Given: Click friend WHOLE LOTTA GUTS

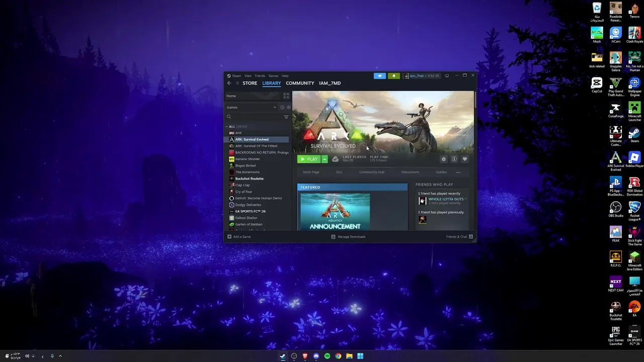Looking at the screenshot, I should [x=446, y=199].
